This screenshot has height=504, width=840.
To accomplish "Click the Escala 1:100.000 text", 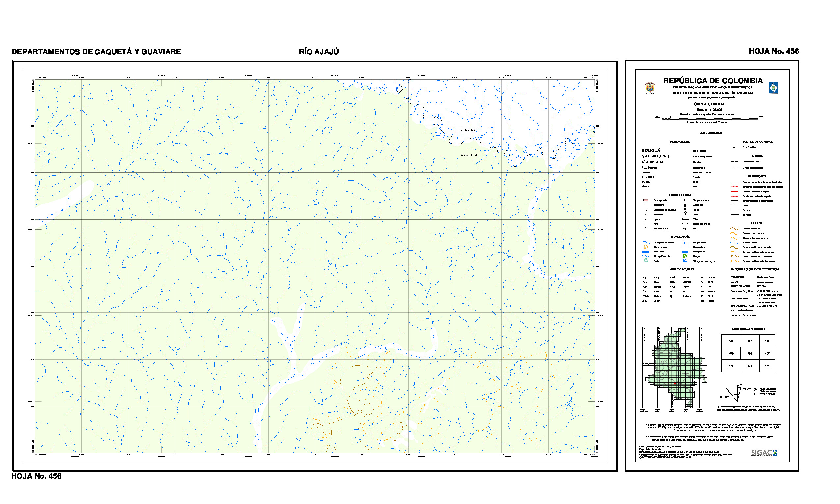I will pyautogui.click(x=709, y=110).
